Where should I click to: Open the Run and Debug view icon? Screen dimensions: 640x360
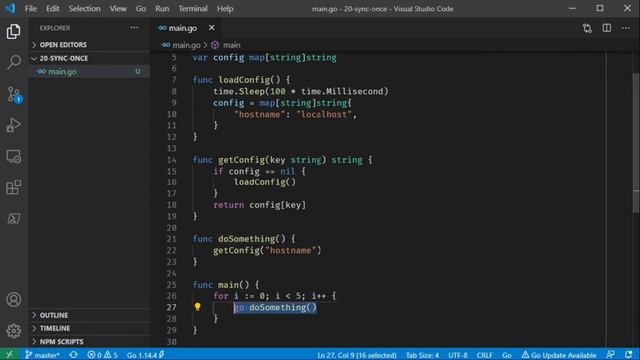click(x=13, y=125)
